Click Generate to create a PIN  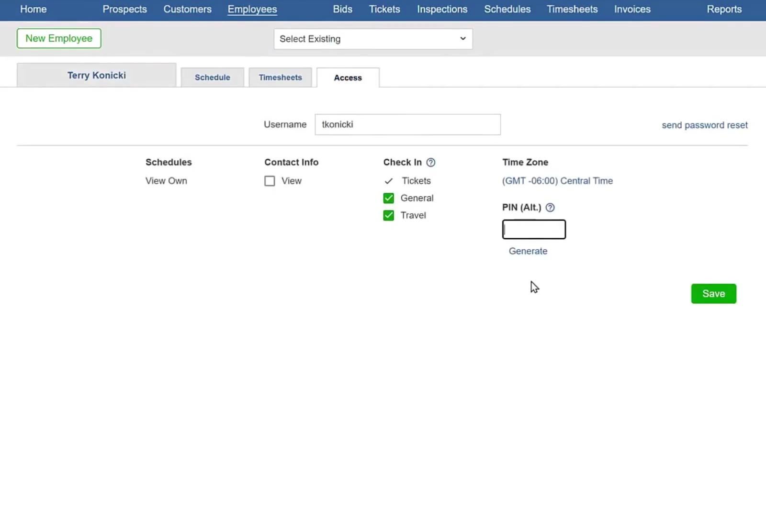pos(528,251)
